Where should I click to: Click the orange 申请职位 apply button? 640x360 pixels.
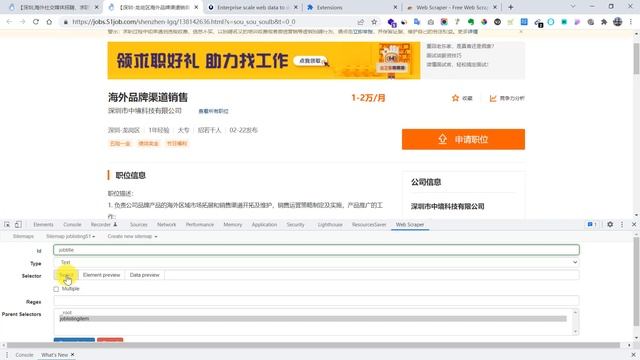pos(463,139)
